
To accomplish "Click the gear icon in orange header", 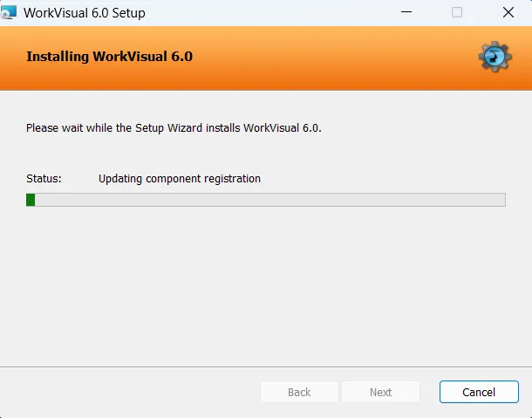I will [x=494, y=57].
